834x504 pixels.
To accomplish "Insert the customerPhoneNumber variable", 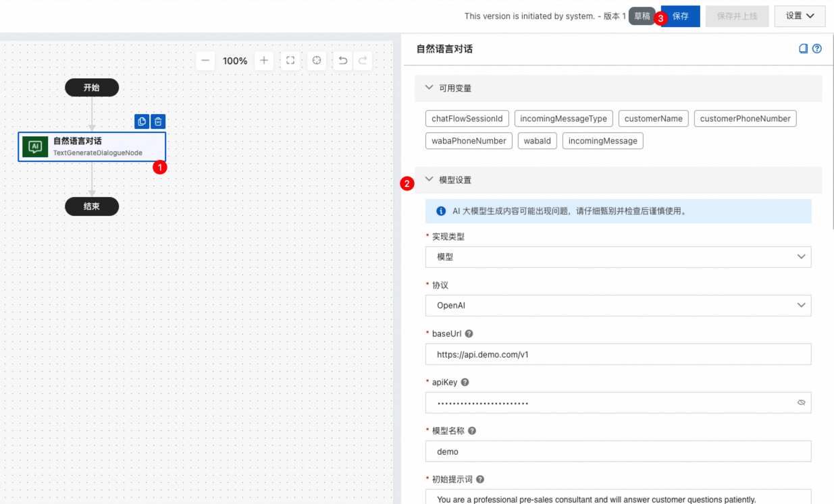I will [746, 119].
